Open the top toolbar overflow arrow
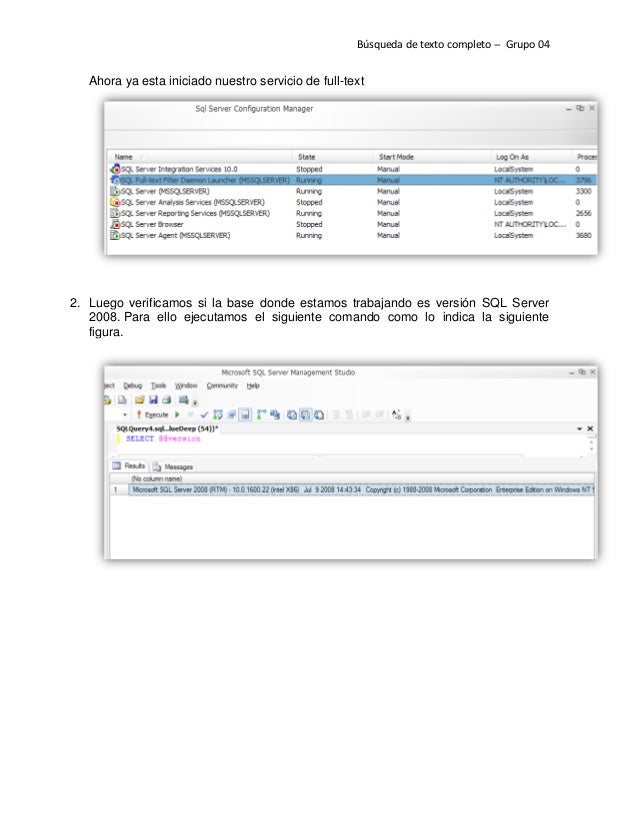Screen dimensions: 638x826 tap(194, 402)
